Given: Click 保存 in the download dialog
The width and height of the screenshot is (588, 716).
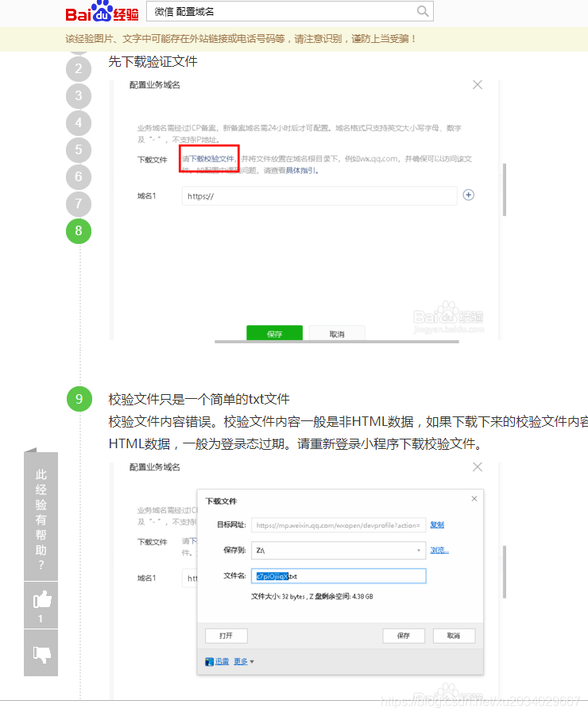Looking at the screenshot, I should click(404, 636).
